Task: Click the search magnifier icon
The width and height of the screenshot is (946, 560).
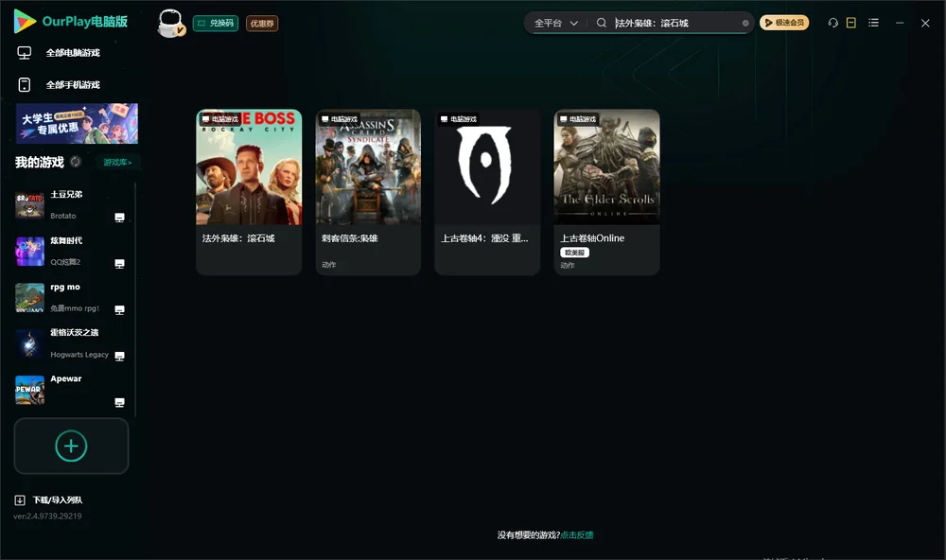Action: point(602,23)
